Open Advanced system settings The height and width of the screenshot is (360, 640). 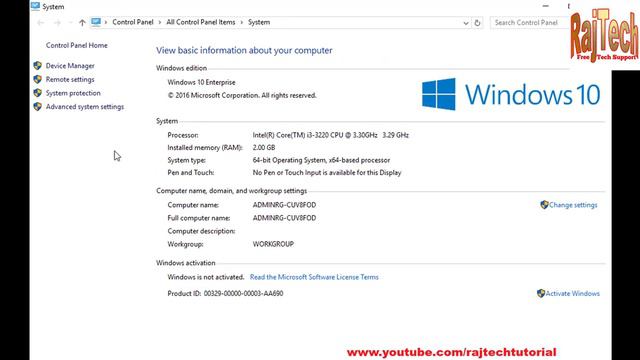pyautogui.click(x=85, y=107)
